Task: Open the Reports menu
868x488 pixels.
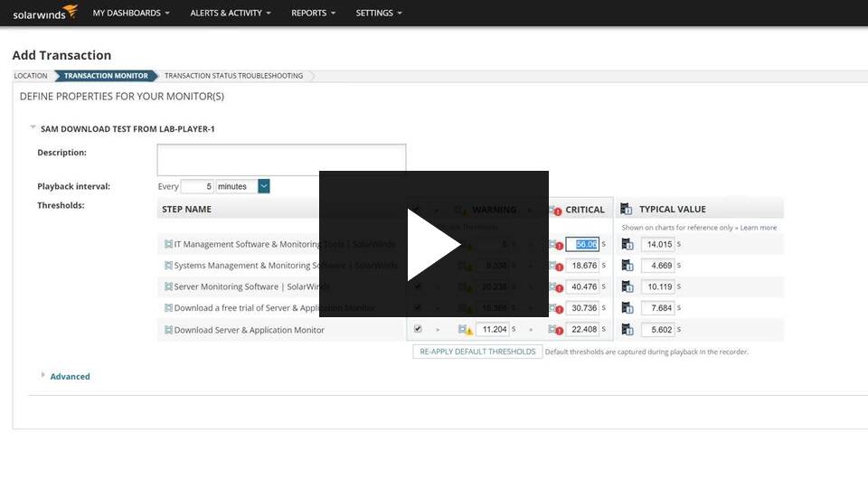Action: point(314,13)
